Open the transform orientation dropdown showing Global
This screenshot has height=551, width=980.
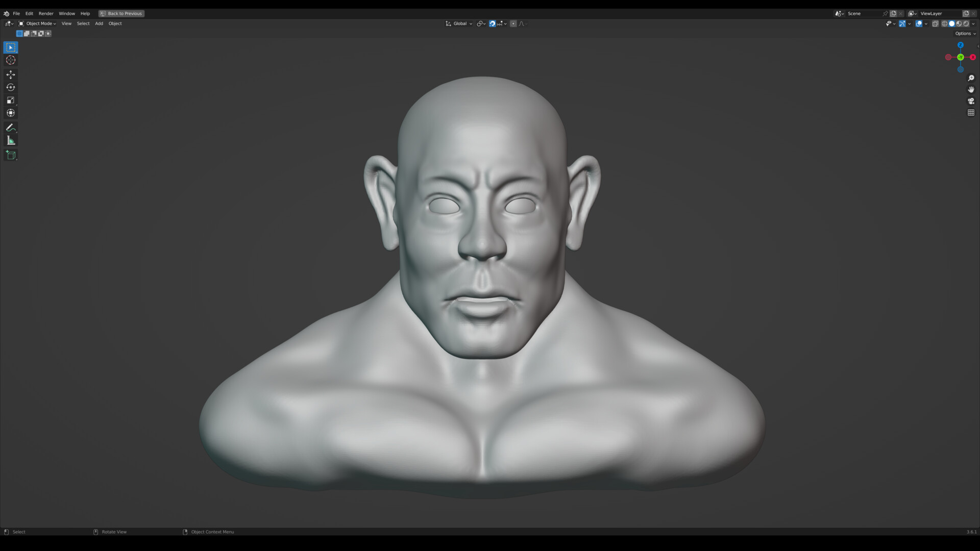click(x=459, y=23)
